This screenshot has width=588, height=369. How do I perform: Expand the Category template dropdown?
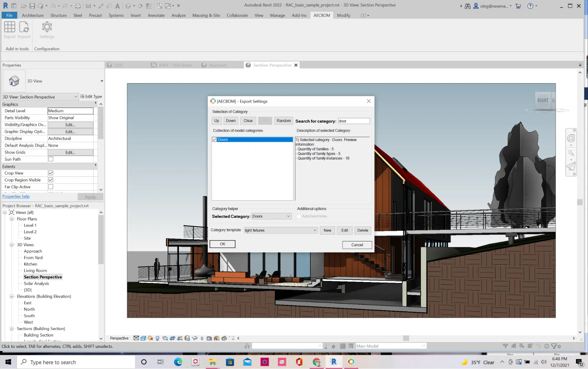281,230
